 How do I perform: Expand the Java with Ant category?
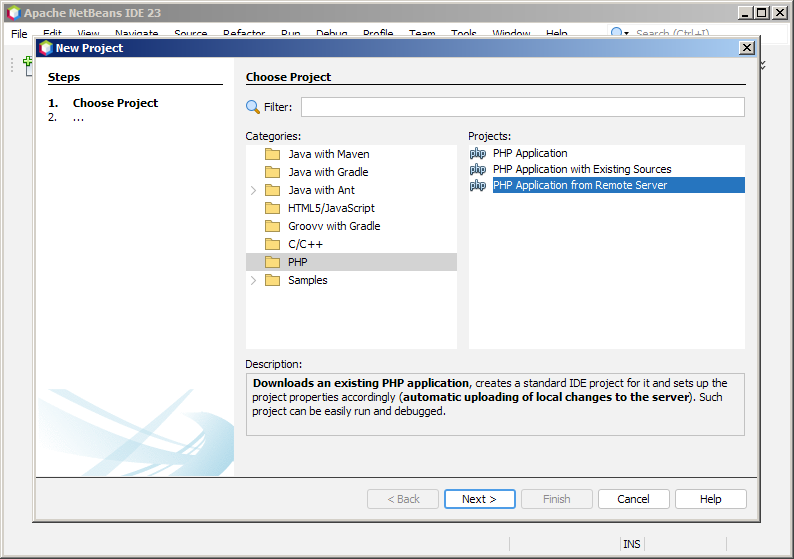[x=253, y=190]
